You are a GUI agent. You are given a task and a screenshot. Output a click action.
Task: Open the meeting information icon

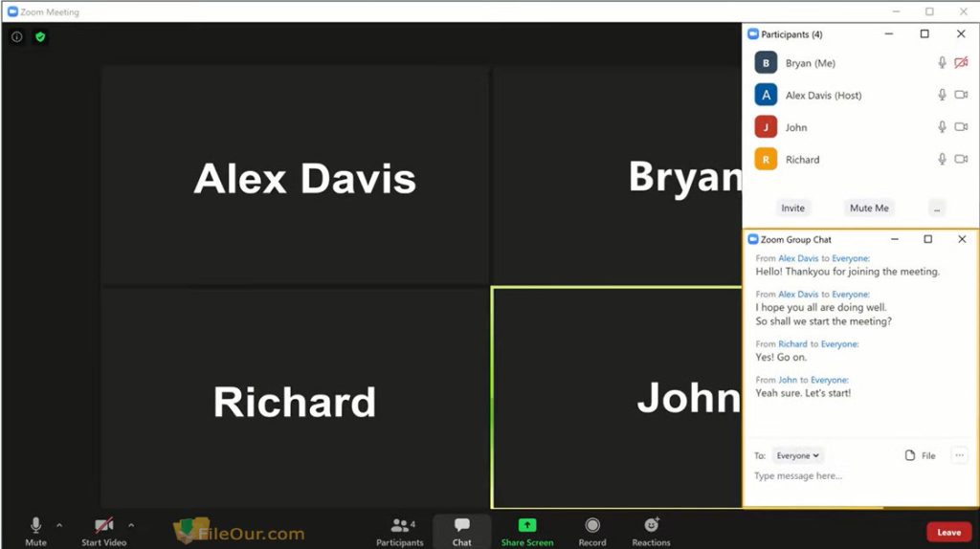17,37
